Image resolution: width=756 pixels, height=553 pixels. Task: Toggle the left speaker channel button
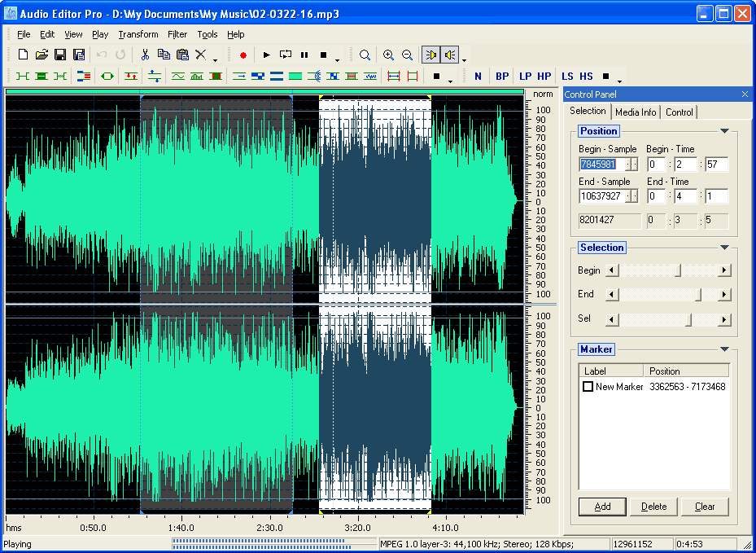click(430, 55)
